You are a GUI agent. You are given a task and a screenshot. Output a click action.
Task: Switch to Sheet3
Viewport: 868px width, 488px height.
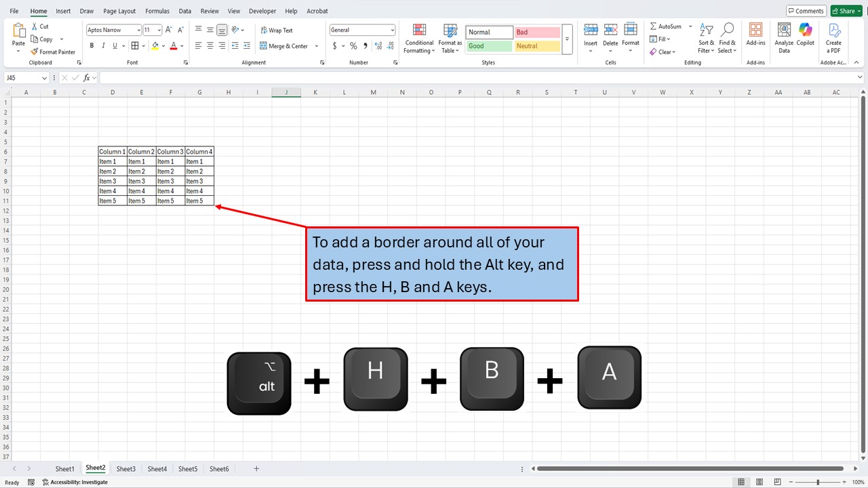point(125,468)
